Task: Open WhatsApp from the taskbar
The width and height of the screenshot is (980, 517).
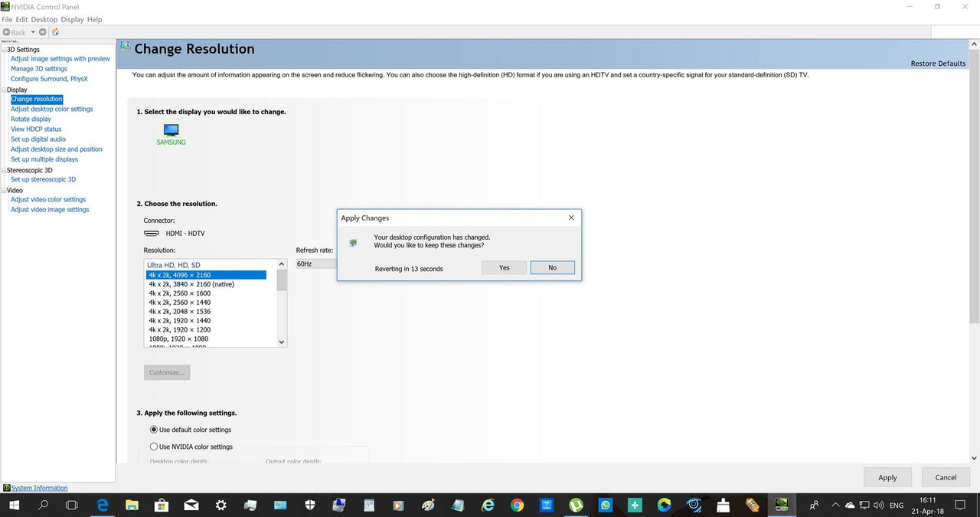Action: click(x=606, y=506)
